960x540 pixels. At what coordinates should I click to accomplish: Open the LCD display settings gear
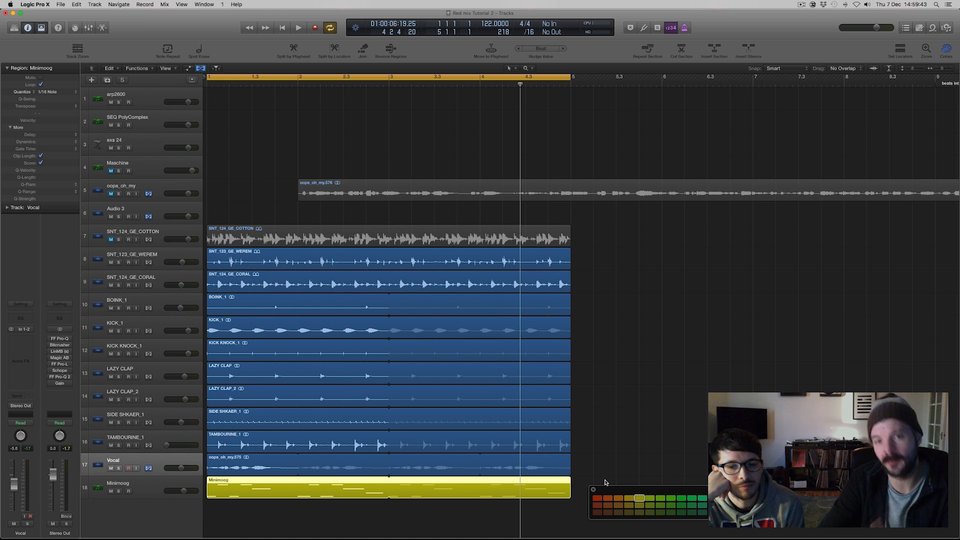tap(355, 28)
